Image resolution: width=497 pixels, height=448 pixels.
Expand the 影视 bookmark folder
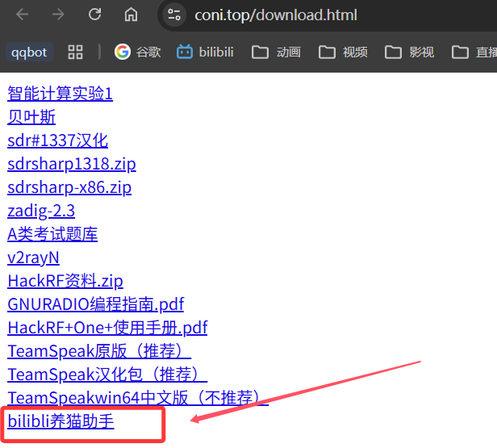[x=409, y=52]
